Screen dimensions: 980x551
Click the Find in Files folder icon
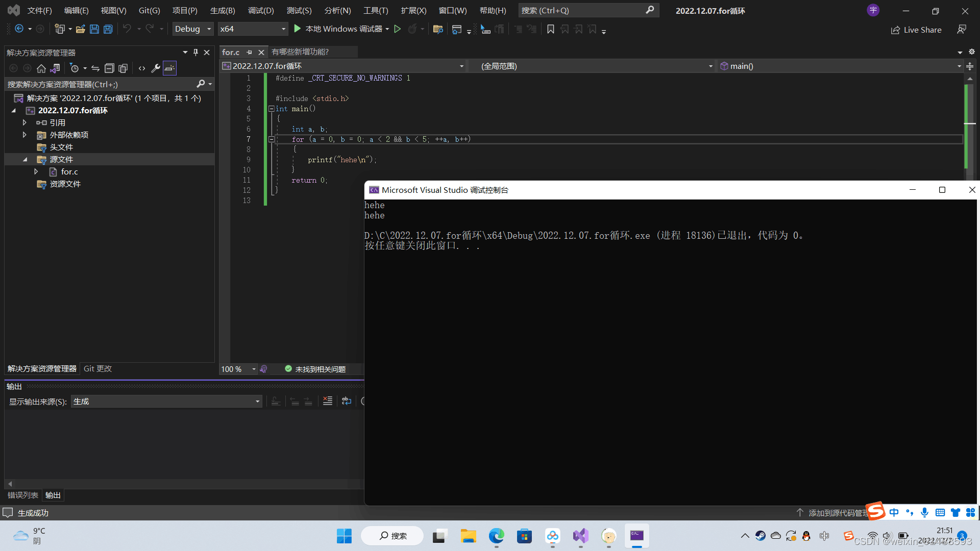(437, 29)
